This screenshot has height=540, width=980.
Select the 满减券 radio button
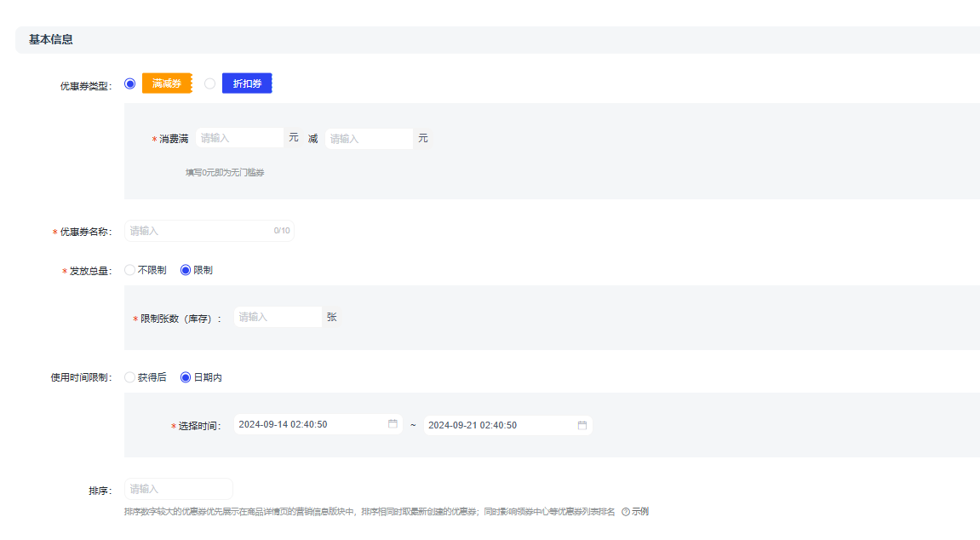pos(130,83)
